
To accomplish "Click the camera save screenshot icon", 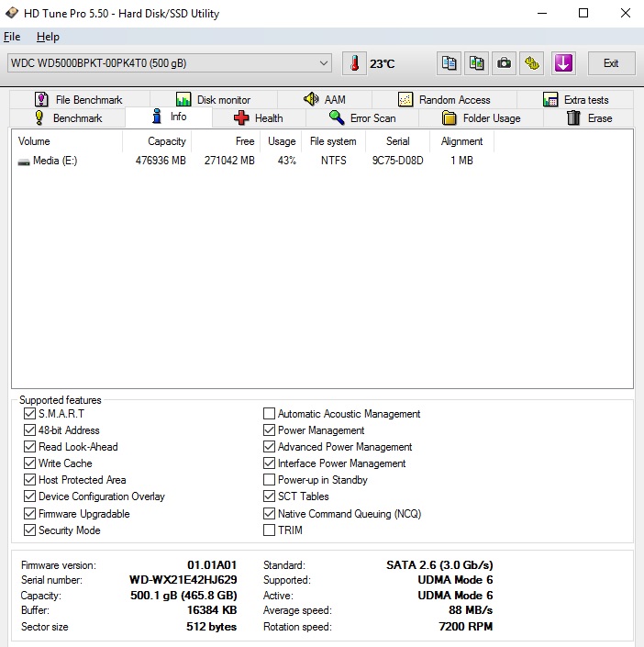I will (x=504, y=63).
